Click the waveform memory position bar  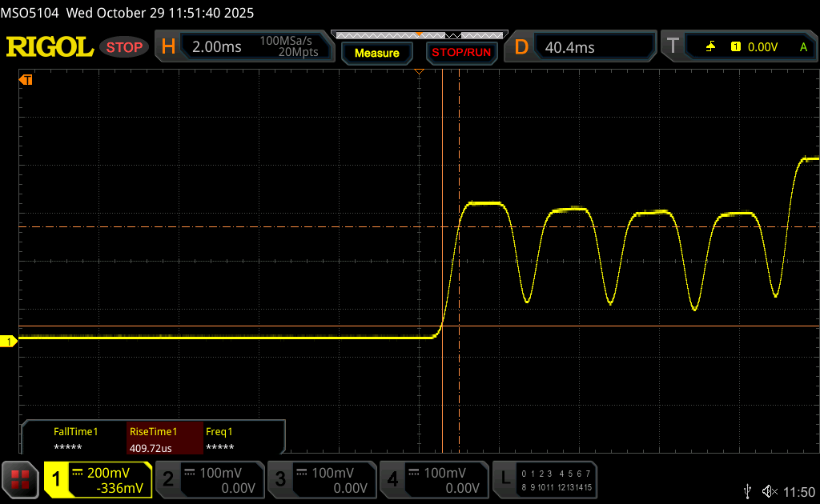pyautogui.click(x=418, y=35)
